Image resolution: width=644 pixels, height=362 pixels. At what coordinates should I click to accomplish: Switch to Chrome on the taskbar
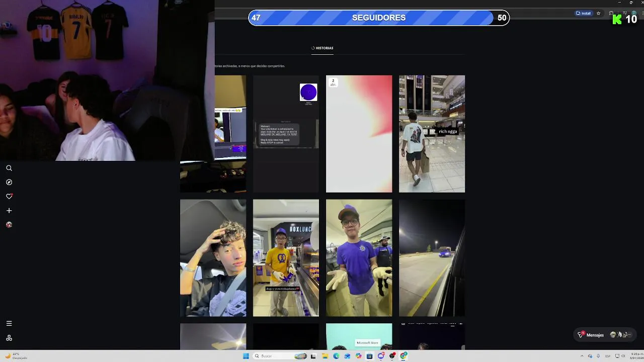(403, 356)
